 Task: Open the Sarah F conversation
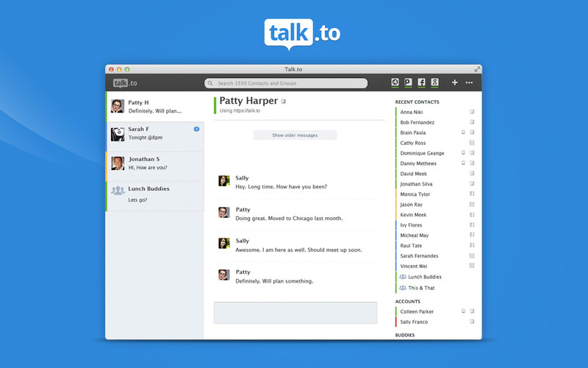point(155,137)
